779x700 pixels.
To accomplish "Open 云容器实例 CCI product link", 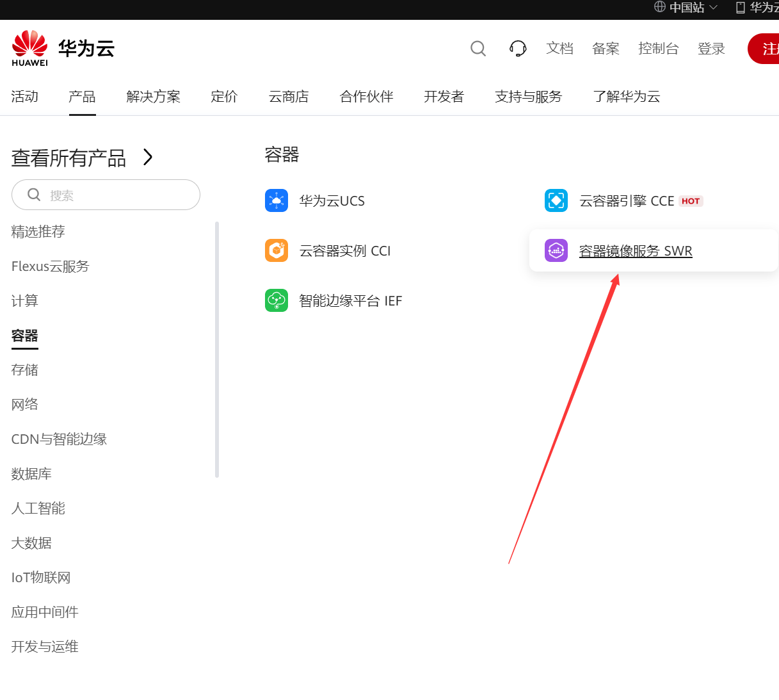I will click(x=345, y=251).
